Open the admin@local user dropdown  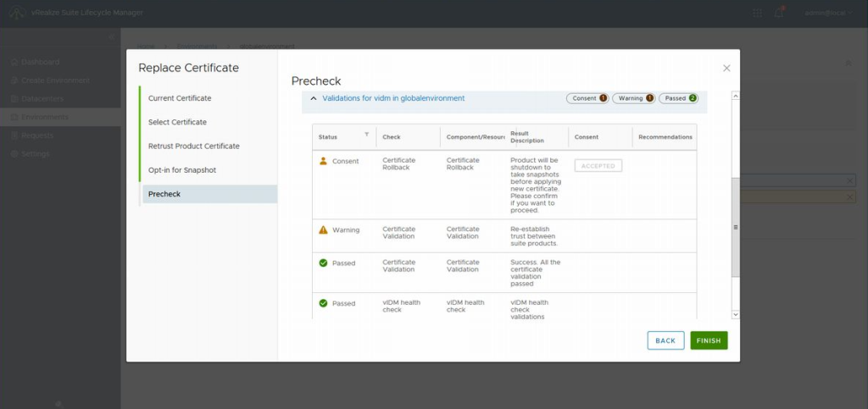828,13
